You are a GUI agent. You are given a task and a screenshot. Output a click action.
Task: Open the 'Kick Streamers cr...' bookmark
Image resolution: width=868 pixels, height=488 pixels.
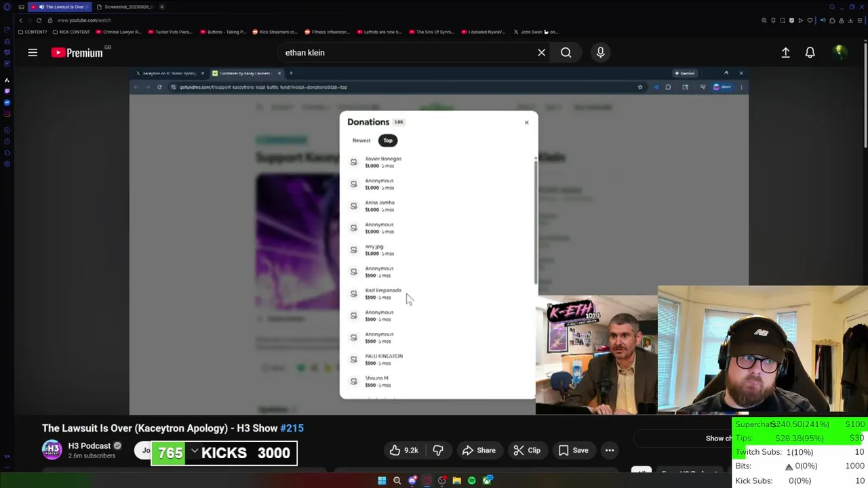275,32
